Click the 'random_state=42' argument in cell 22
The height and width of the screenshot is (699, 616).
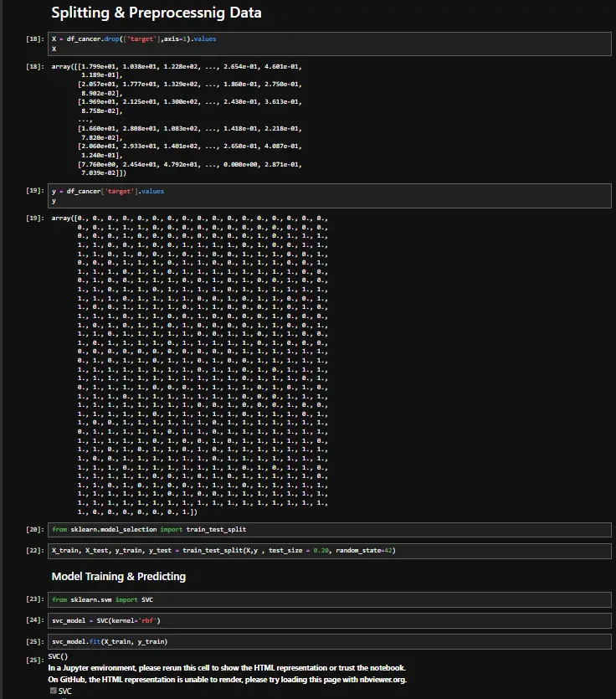(366, 551)
